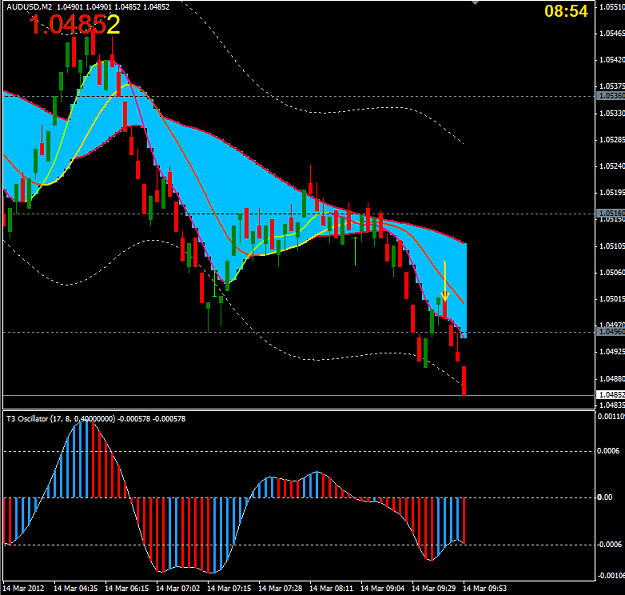The height and width of the screenshot is (595, 625).
Task: Click the 1.05240 price axis label
Action: pos(612,166)
